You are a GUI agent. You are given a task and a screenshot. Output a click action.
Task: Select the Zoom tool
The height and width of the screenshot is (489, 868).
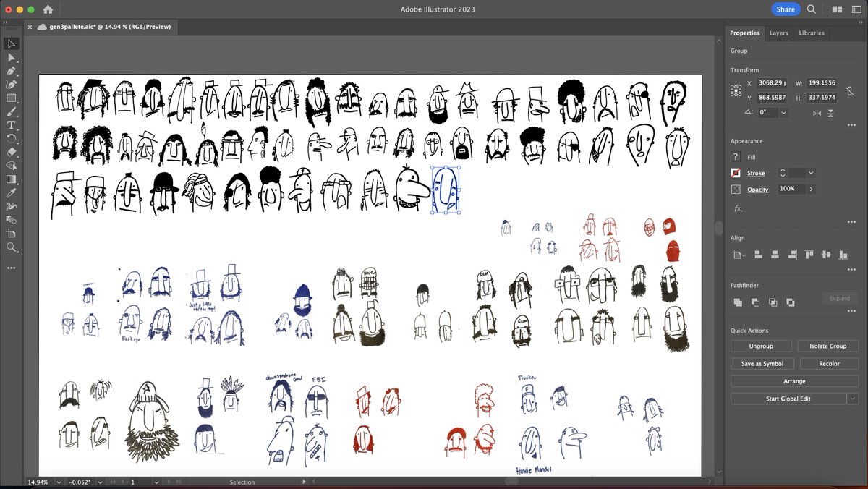(12, 247)
